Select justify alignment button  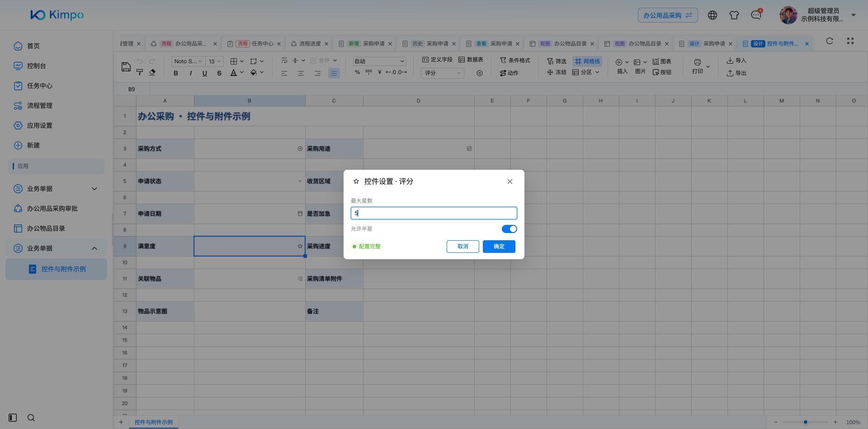click(x=334, y=73)
